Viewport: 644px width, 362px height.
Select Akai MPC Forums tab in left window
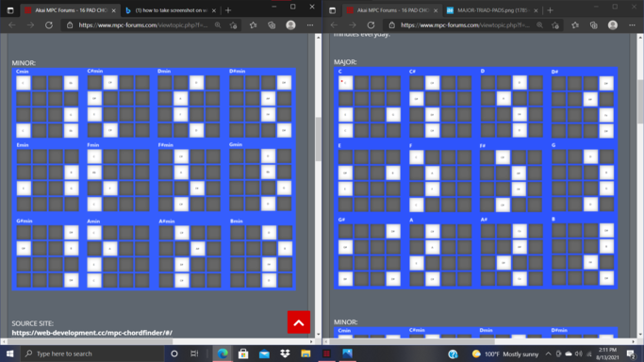tap(70, 10)
